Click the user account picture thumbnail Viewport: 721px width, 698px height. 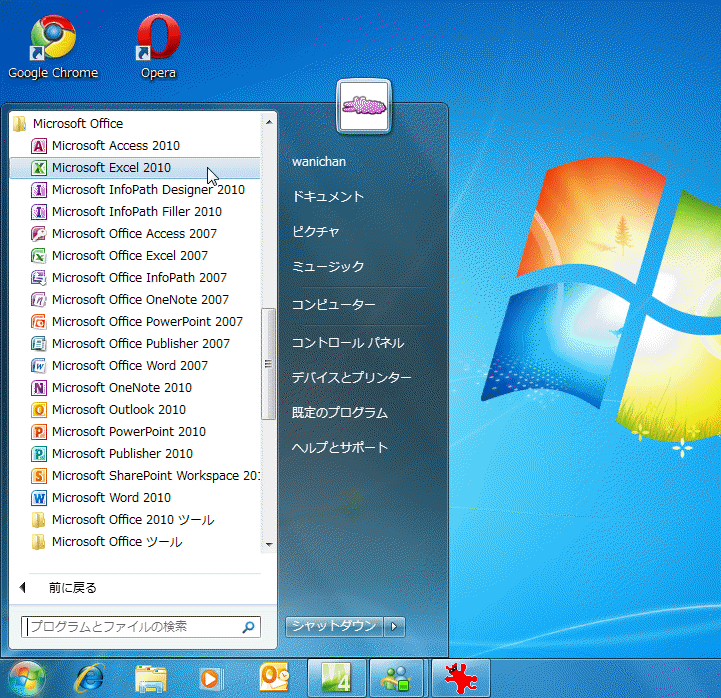tap(364, 106)
